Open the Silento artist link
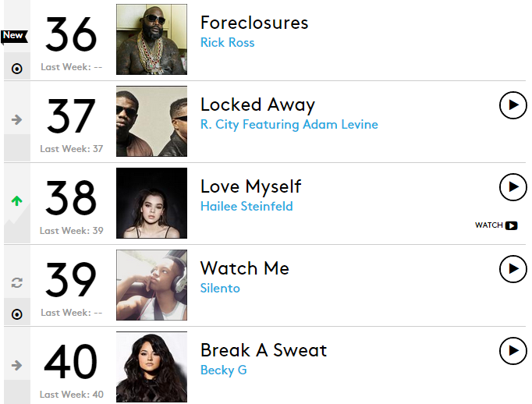This screenshot has width=532, height=404. 220,288
